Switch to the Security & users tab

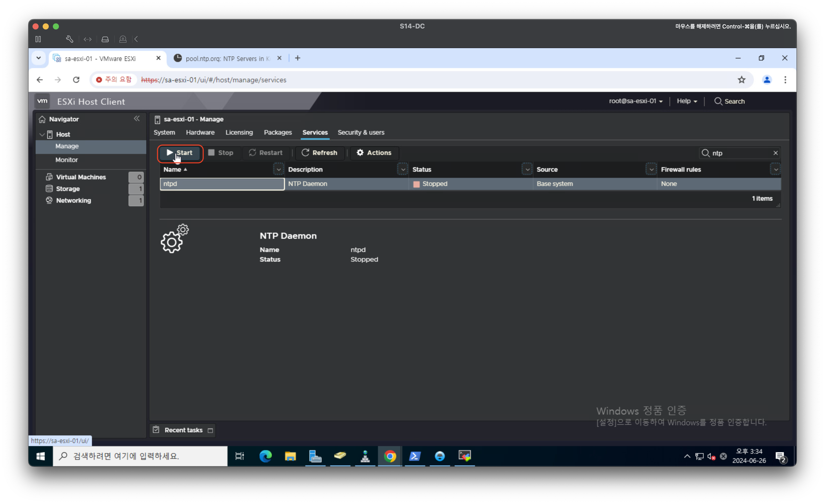(361, 132)
